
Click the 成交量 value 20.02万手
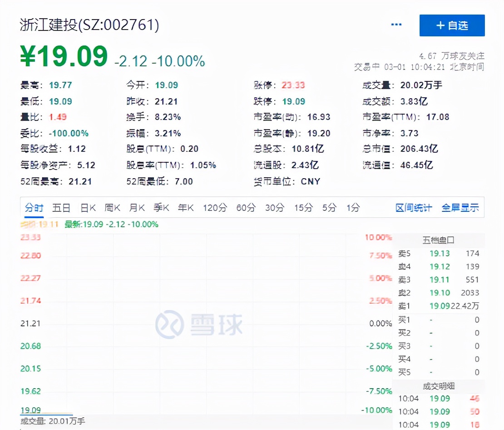point(421,85)
